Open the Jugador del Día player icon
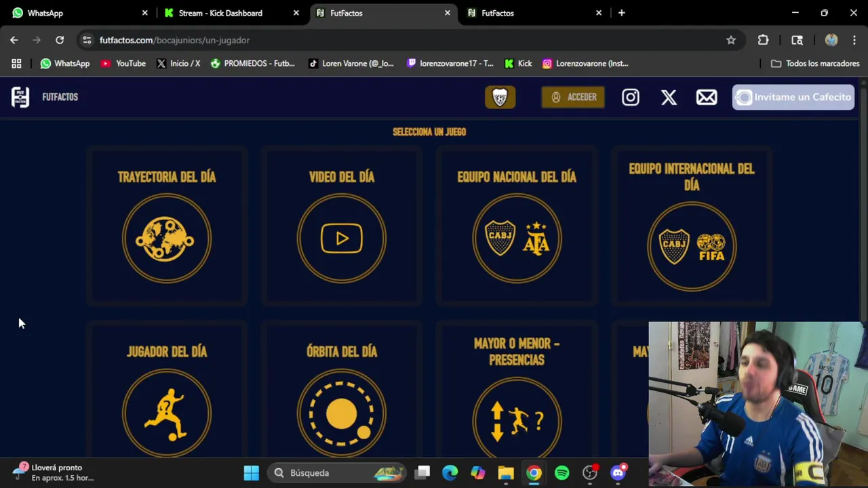This screenshot has height=488, width=868. (167, 412)
